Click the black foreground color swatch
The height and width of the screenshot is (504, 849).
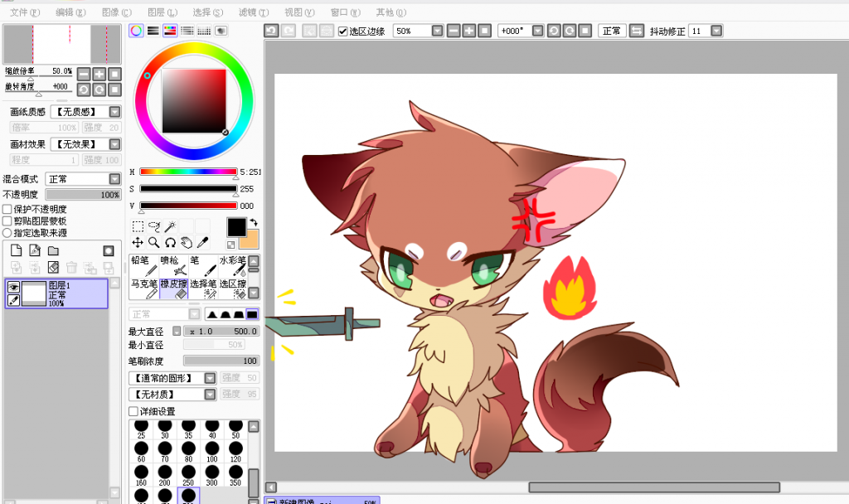pos(236,227)
